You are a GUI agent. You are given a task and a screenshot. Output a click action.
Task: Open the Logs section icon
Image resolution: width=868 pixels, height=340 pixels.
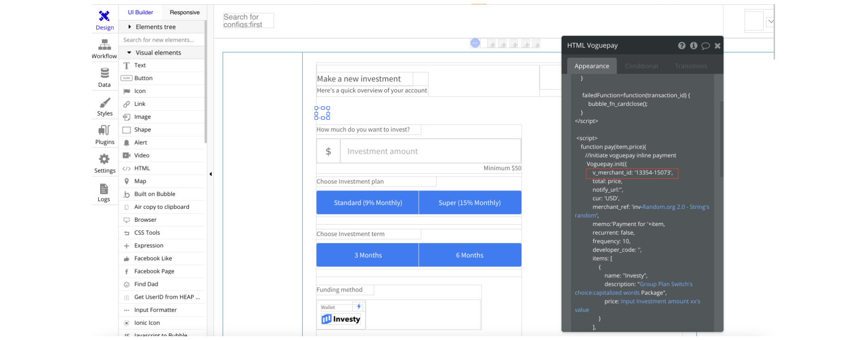coord(104,193)
